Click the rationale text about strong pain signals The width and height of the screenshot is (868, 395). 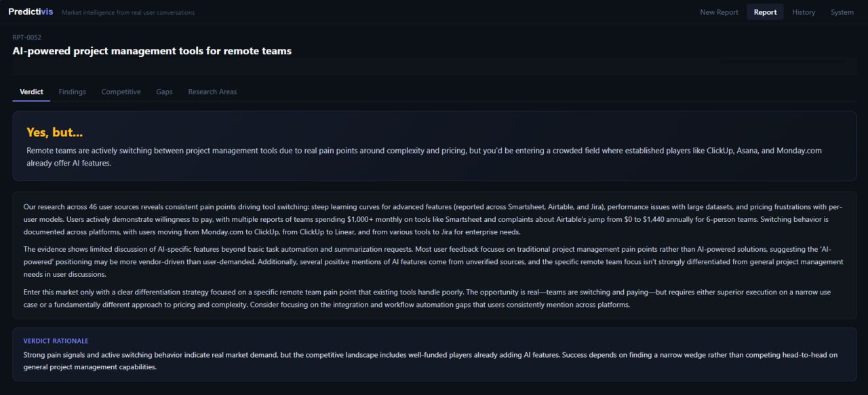[x=431, y=360]
